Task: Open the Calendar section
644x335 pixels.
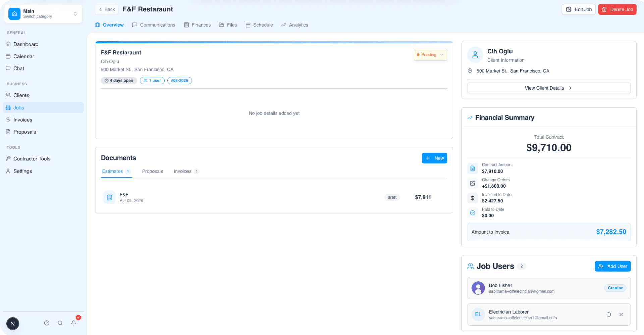Action: [23, 56]
